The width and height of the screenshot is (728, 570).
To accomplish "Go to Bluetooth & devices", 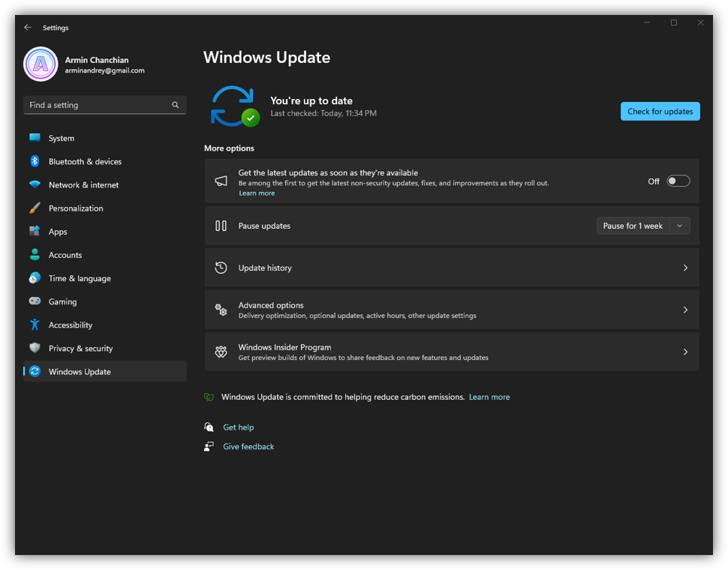I will point(105,161).
